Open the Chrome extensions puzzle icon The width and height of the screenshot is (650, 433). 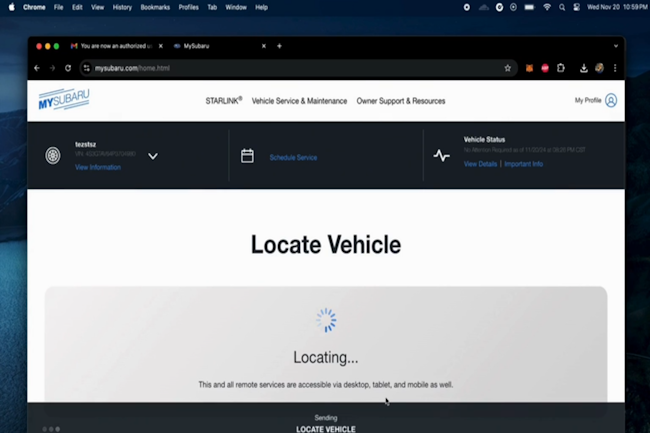[x=561, y=68]
